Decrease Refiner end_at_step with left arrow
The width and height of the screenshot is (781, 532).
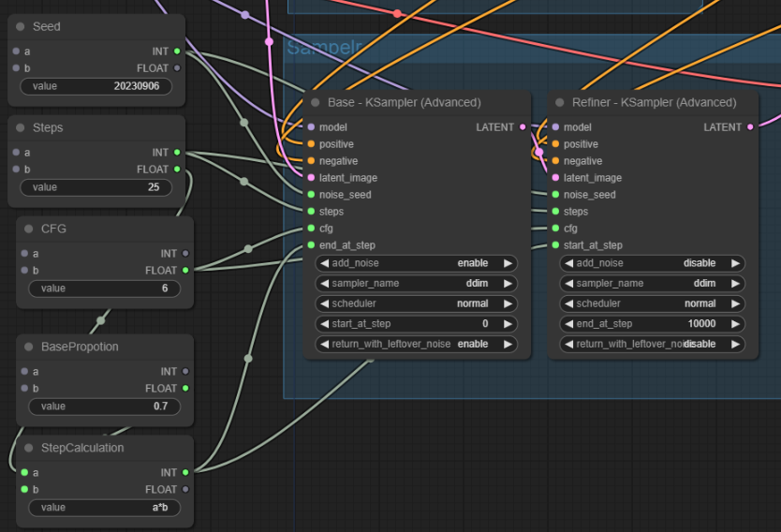point(569,324)
